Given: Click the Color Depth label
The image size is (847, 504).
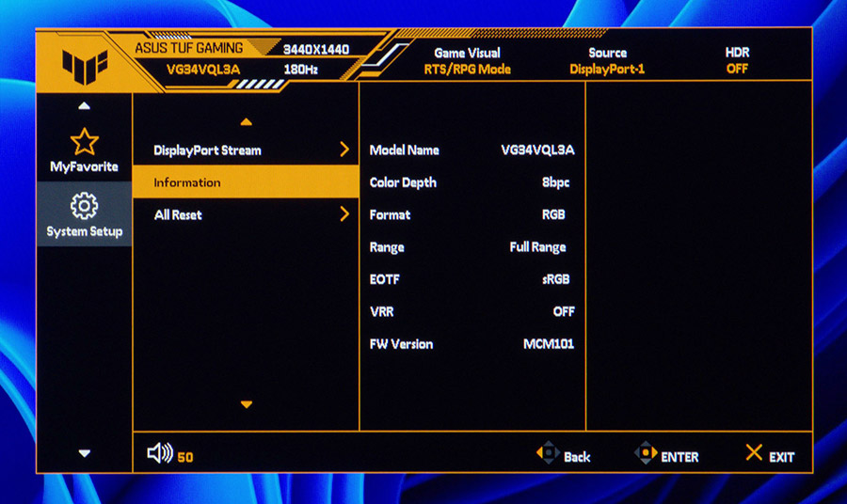Looking at the screenshot, I should pos(403,182).
